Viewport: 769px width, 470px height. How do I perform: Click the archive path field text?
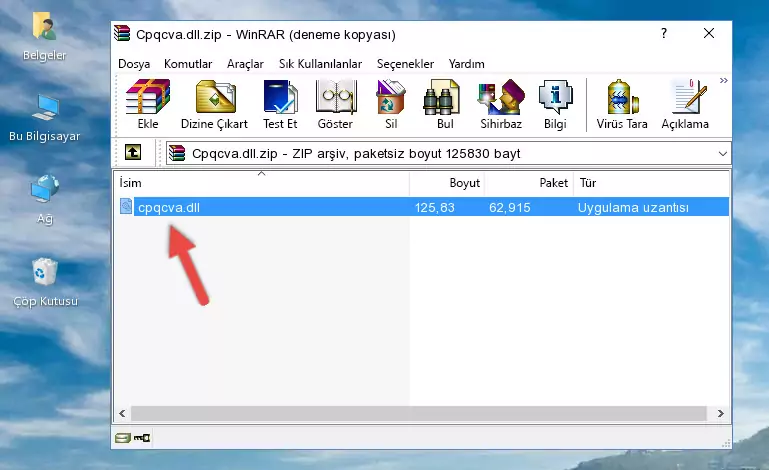356,154
